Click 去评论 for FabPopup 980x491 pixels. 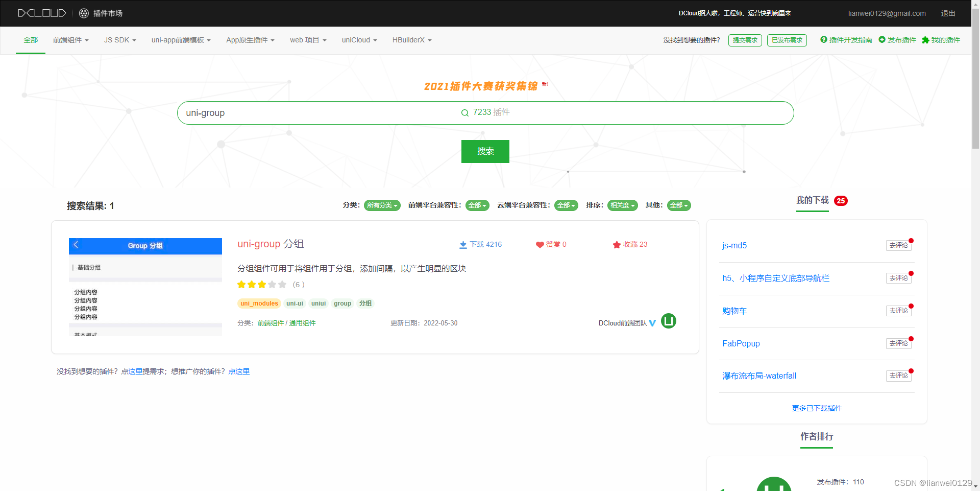tap(899, 343)
